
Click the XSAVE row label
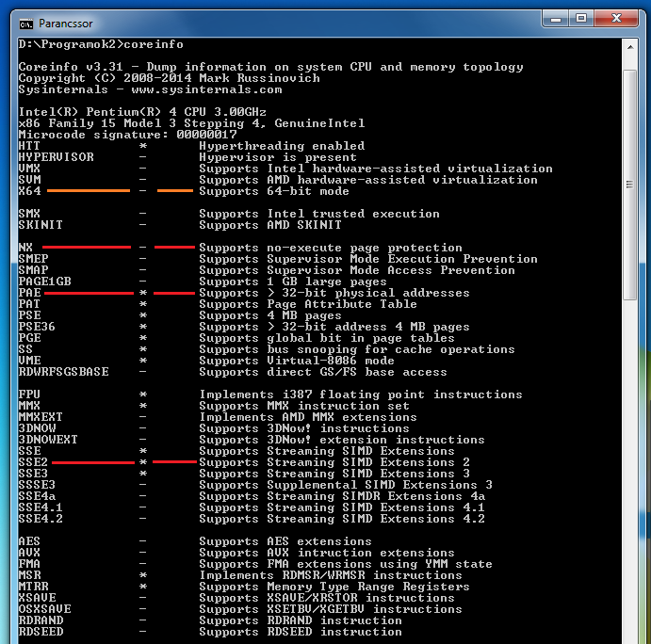pyautogui.click(x=37, y=598)
